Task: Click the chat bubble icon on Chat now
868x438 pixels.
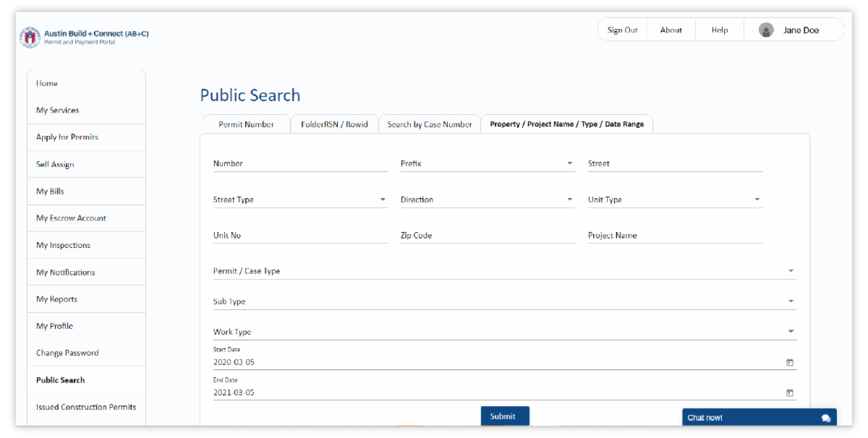Action: [x=825, y=417]
